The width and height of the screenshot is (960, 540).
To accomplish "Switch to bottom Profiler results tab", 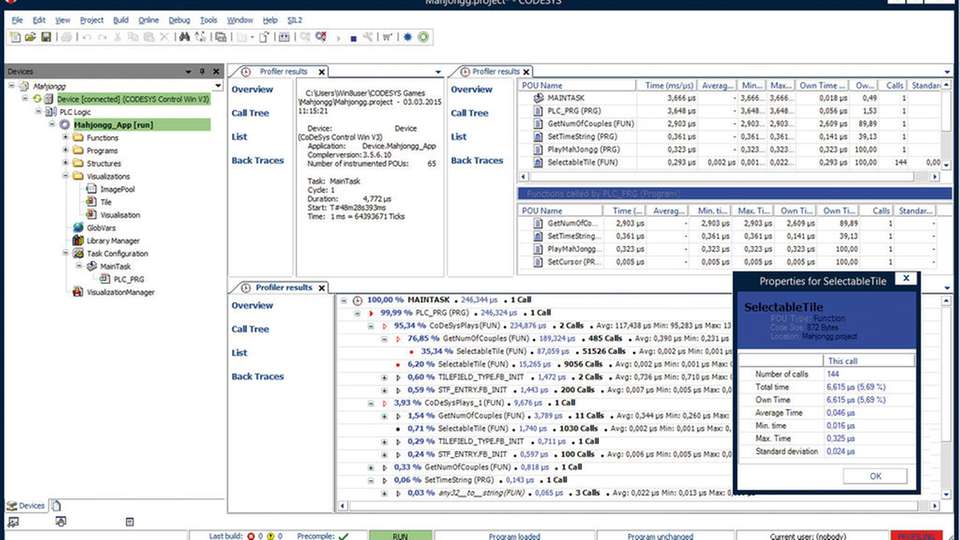I will (283, 288).
